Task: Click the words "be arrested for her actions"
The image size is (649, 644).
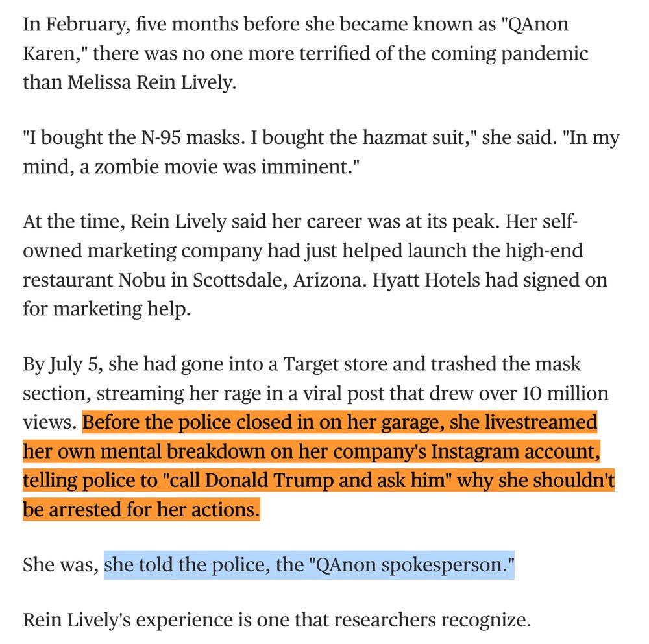Action: 140,509
